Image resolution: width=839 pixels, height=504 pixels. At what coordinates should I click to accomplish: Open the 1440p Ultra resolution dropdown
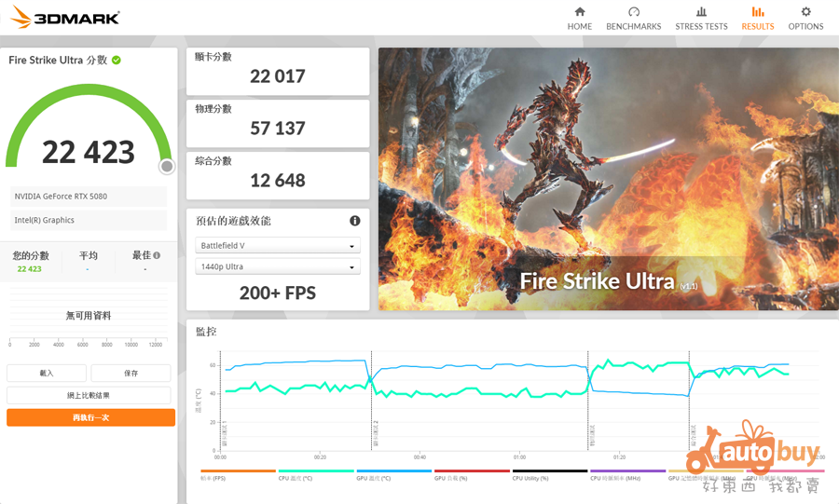[x=278, y=267]
